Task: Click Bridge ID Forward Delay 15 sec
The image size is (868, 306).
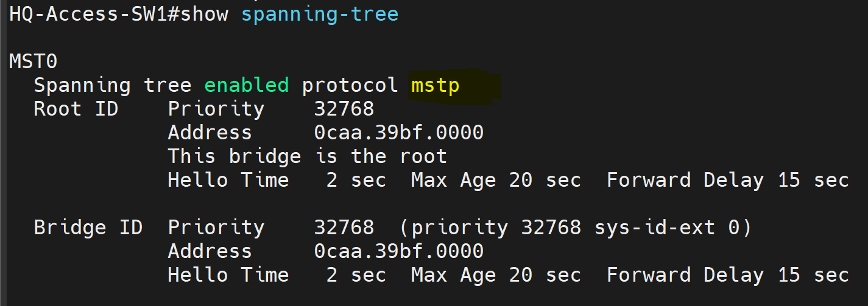Action: coord(728,275)
